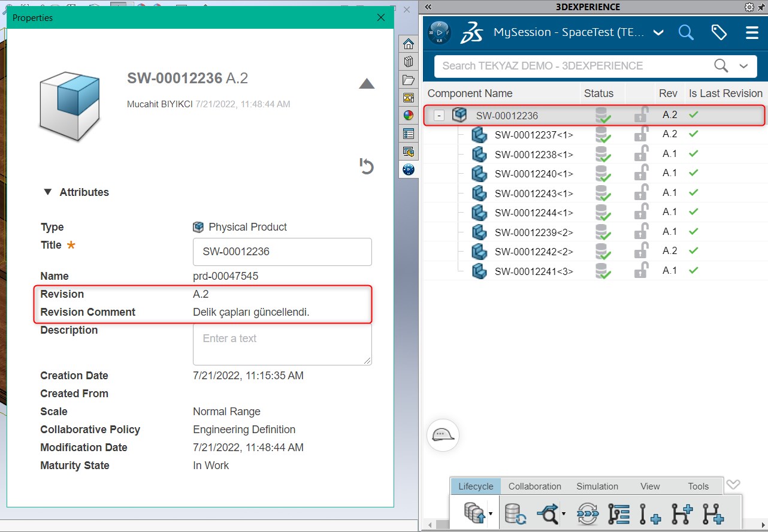Viewport: 768px width, 532px height.
Task: Click Is Last Revision column header
Action: click(x=725, y=93)
